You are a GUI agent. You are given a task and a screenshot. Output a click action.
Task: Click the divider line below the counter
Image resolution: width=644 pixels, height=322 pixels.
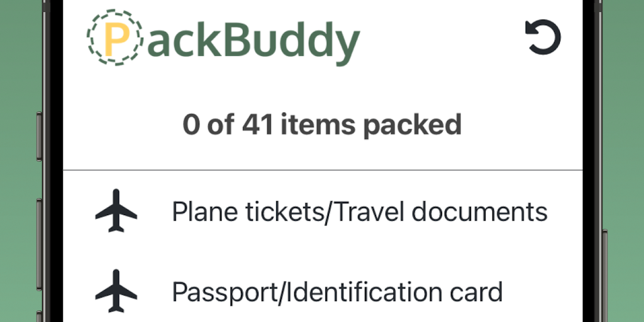322,170
